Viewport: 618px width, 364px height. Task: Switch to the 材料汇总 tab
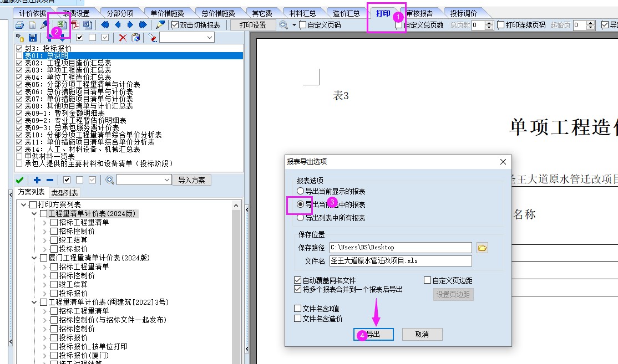303,13
